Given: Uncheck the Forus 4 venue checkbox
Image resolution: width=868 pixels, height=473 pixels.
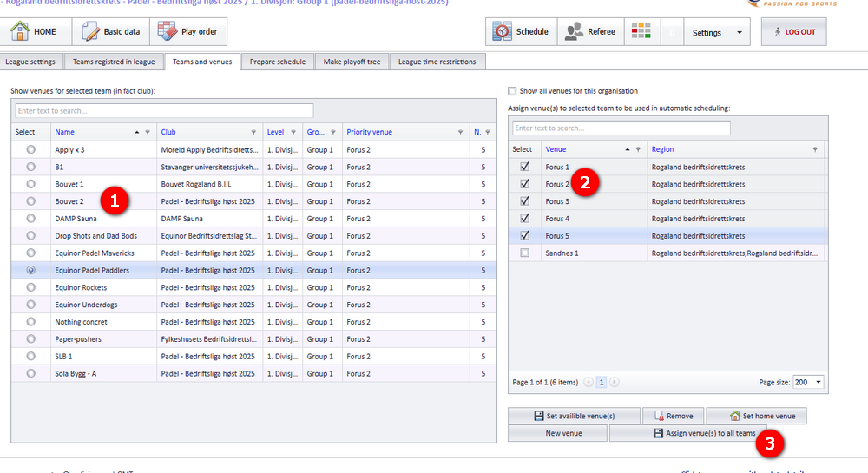Looking at the screenshot, I should click(525, 218).
